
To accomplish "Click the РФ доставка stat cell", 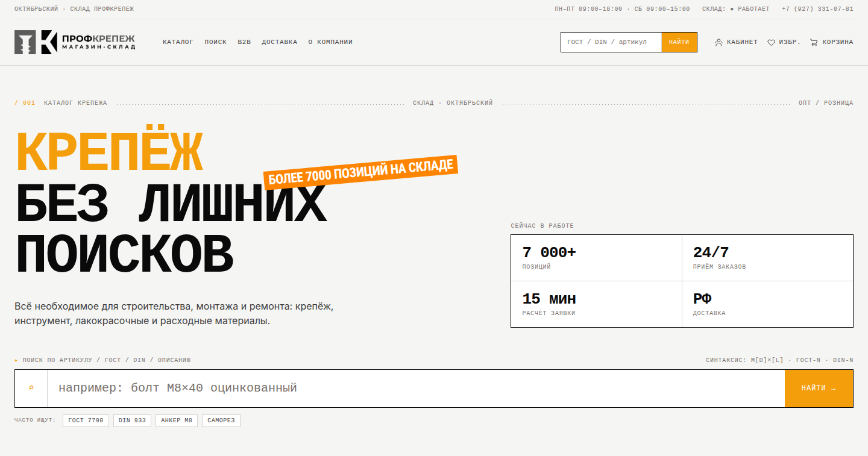I will [767, 304].
